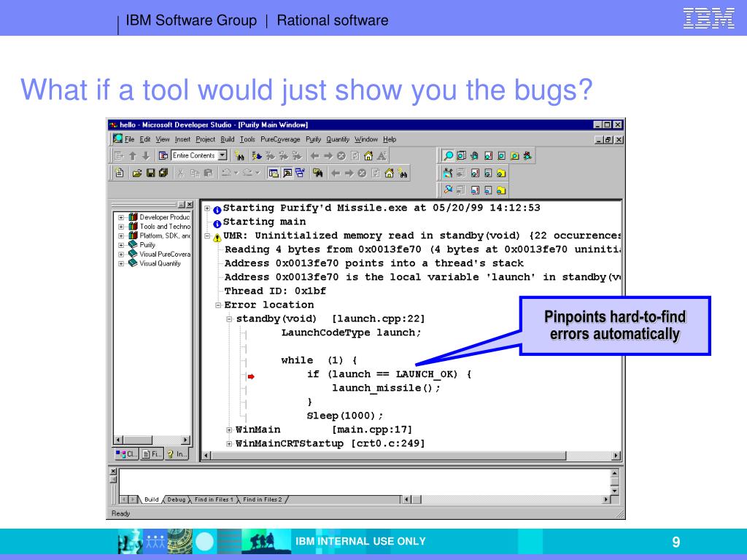This screenshot has width=747, height=560.
Task: Click Search binoculars right of Entire Contents
Action: pos(239,156)
